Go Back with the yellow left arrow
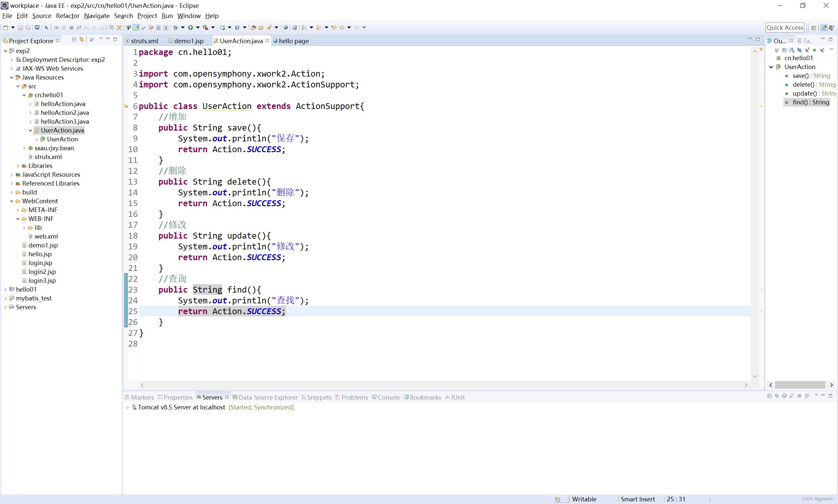The width and height of the screenshot is (838, 504). (342, 27)
